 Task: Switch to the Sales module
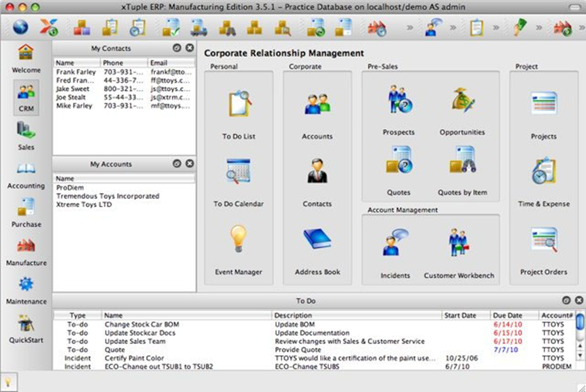(26, 136)
